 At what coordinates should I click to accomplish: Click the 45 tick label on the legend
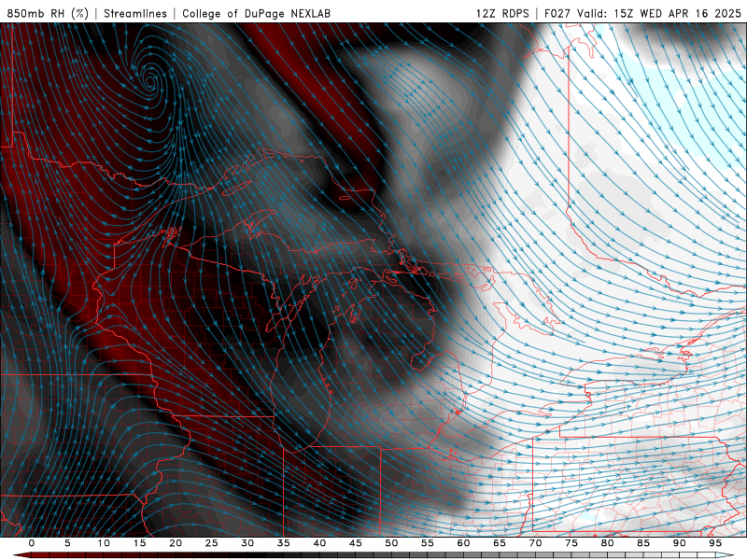coord(356,543)
